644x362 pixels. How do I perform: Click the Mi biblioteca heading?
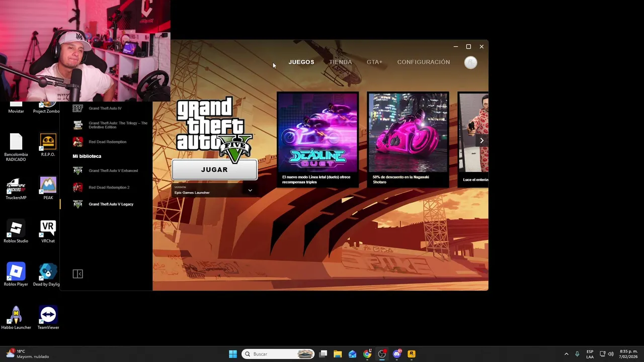pyautogui.click(x=87, y=156)
